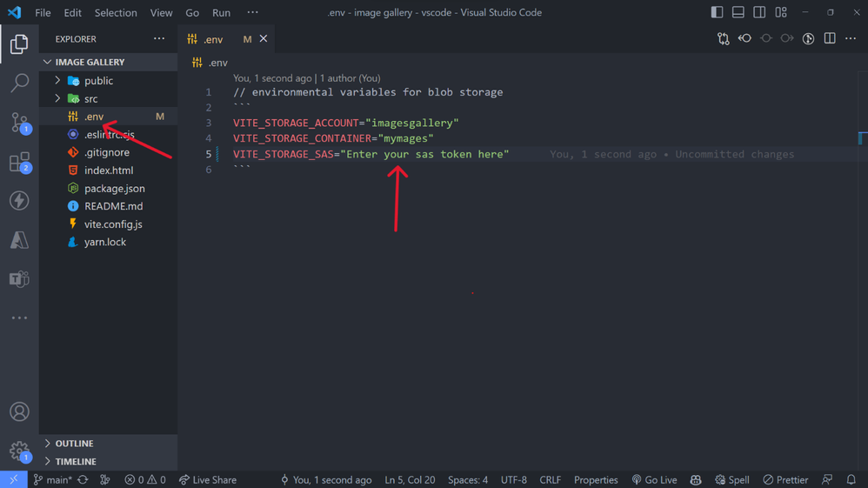Open the View menu

(x=161, y=12)
